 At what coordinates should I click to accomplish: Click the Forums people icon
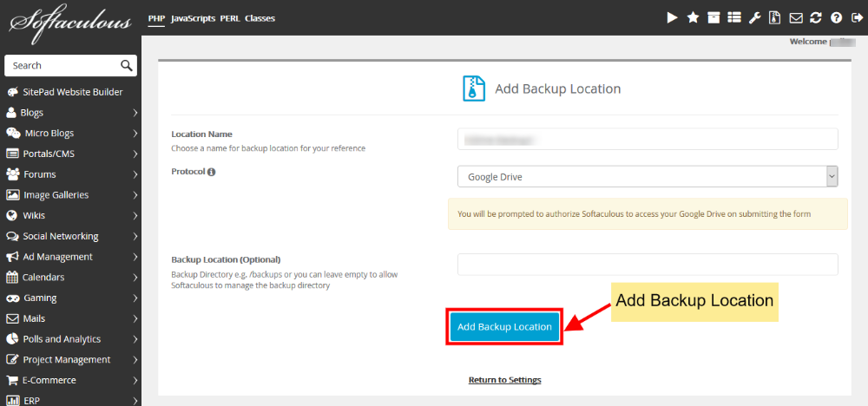pos(13,174)
